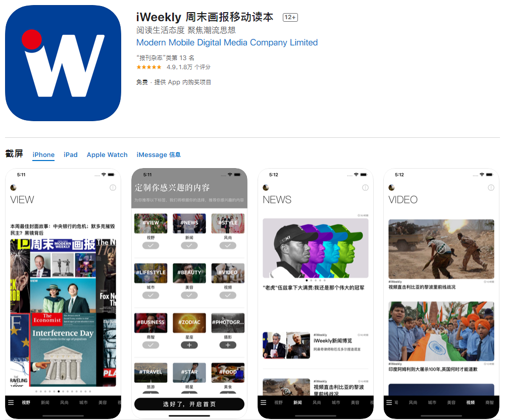Click the #VIDEO category thumbnail
This screenshot has height=420, width=505.
[228, 273]
